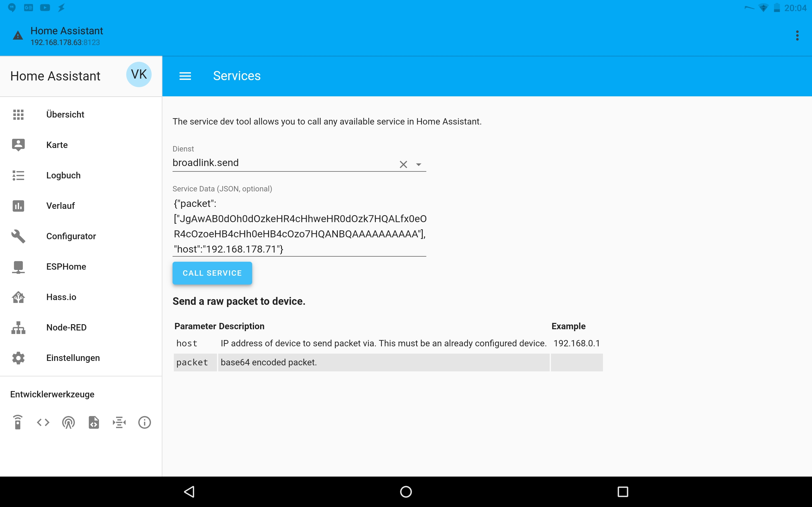The image size is (812, 507).
Task: Open the three-dot overflow menu
Action: click(x=797, y=35)
